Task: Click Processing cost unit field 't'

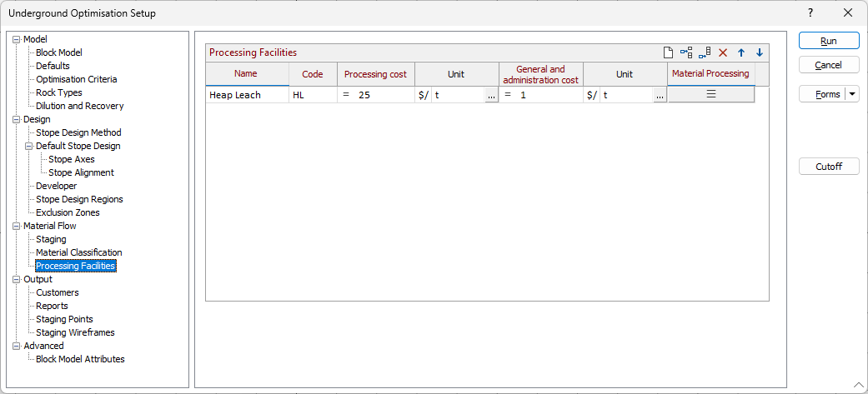Action: pyautogui.click(x=459, y=95)
